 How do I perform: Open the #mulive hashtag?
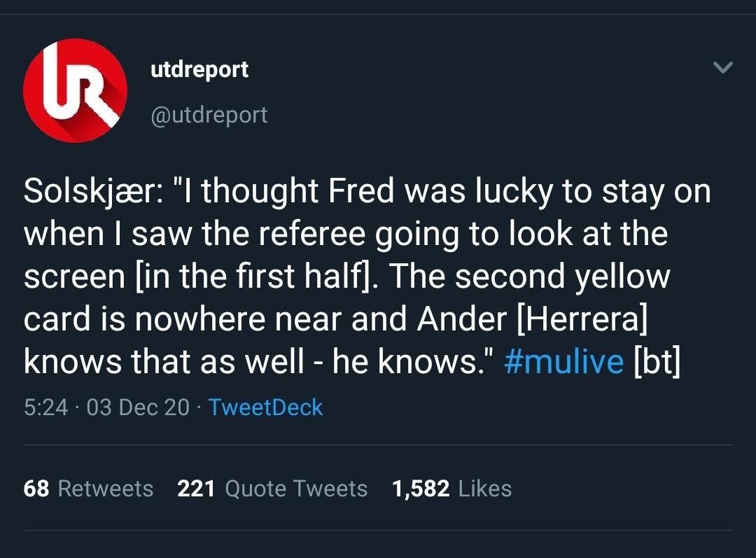[563, 362]
